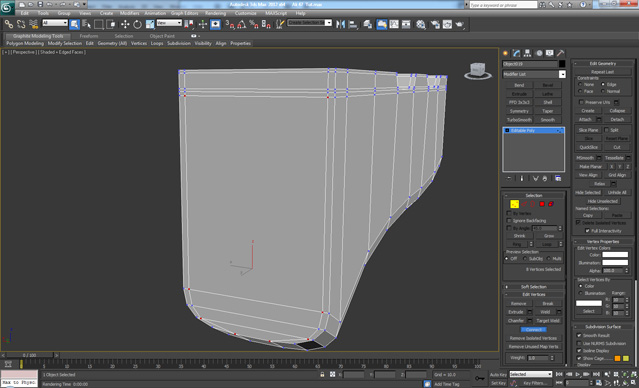Image resolution: width=639 pixels, height=388 pixels.
Task: Click the Bind to Space Warp icon
Action: click(33, 24)
